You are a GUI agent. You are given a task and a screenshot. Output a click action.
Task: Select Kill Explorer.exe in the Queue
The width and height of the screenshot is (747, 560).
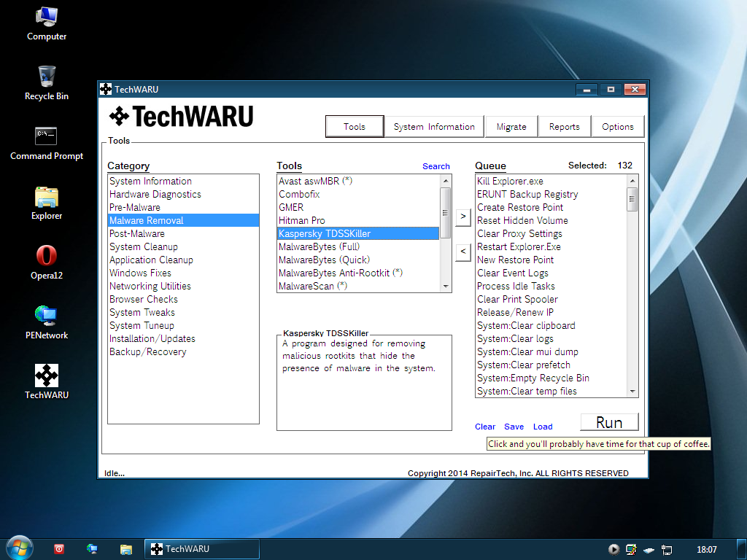(551, 181)
